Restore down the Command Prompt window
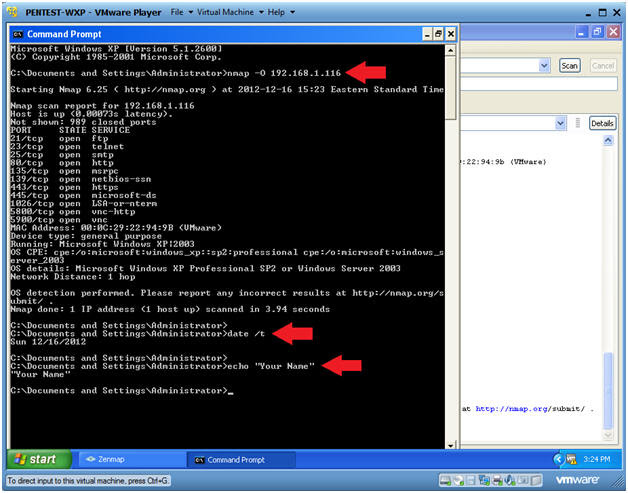This screenshot has height=493, width=628. [x=439, y=34]
